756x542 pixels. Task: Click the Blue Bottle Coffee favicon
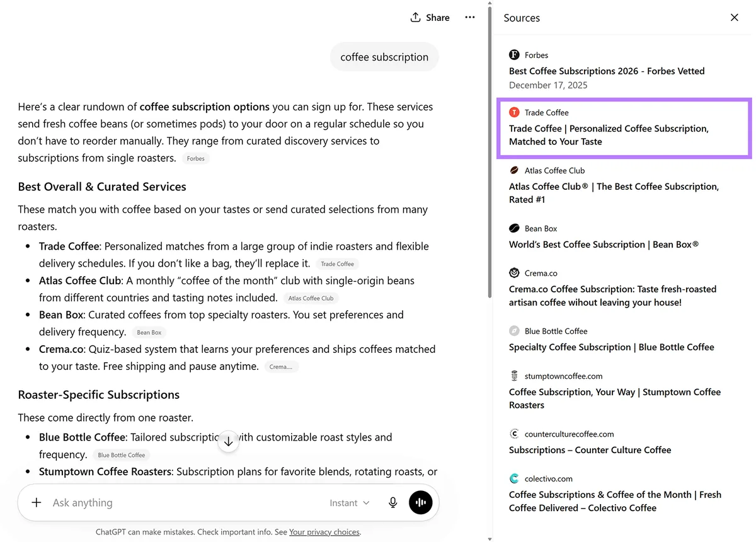[x=514, y=331]
